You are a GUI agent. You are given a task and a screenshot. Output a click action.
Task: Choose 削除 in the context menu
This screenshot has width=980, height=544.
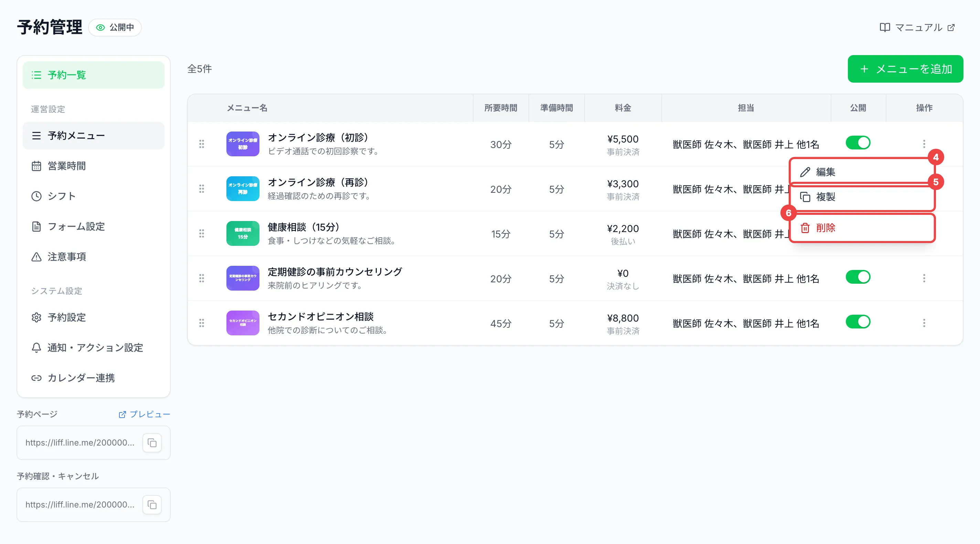click(x=862, y=228)
